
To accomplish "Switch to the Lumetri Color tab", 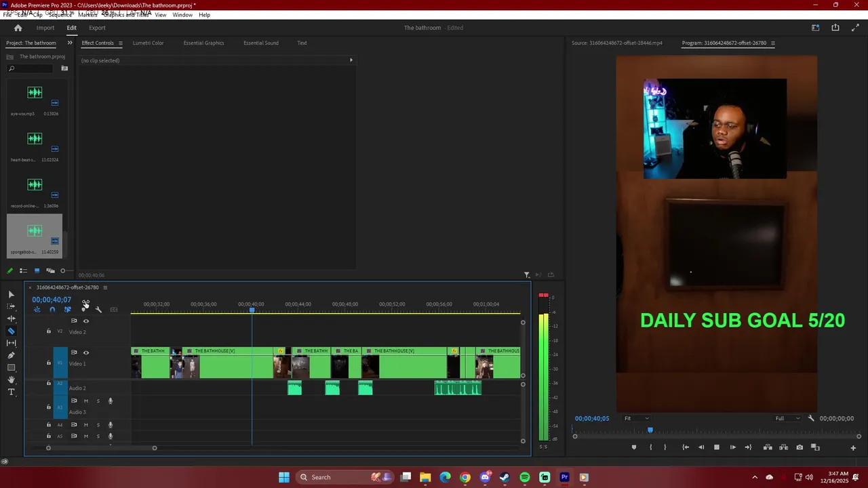I will (x=148, y=43).
